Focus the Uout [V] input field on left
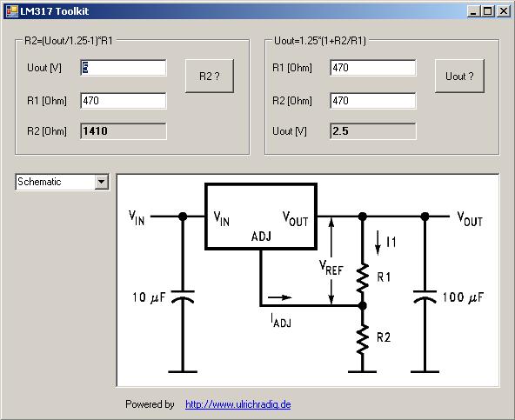 pos(124,68)
